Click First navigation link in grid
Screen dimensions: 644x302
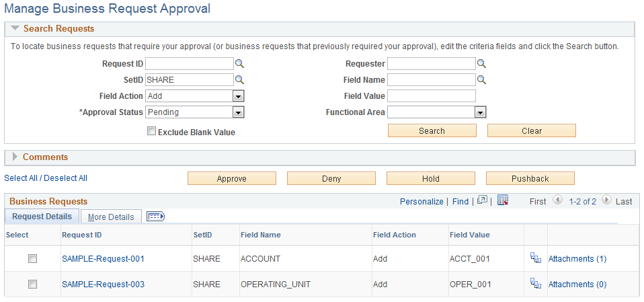[538, 201]
